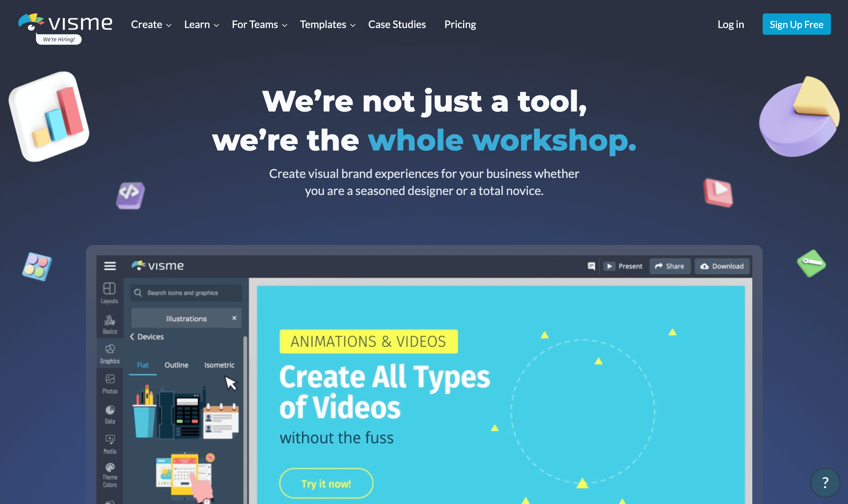Screen dimensions: 848x504
Task: Expand the Learn navigation menu
Action: coord(201,24)
